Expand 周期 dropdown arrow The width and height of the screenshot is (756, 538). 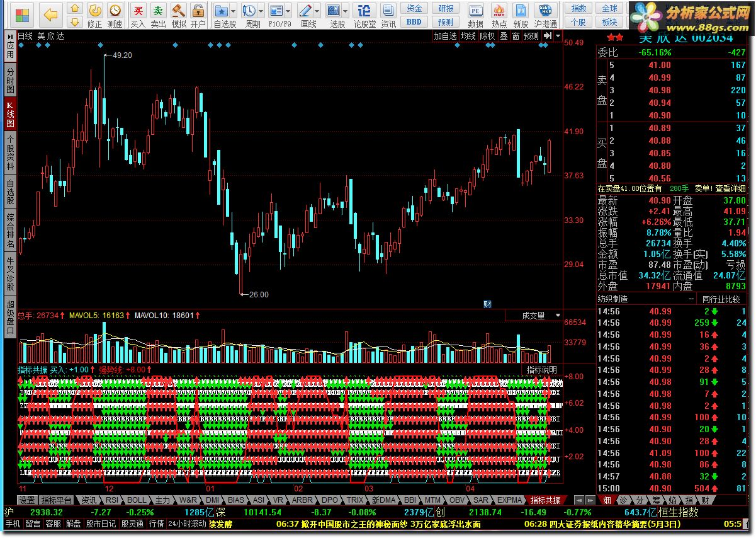click(261, 12)
